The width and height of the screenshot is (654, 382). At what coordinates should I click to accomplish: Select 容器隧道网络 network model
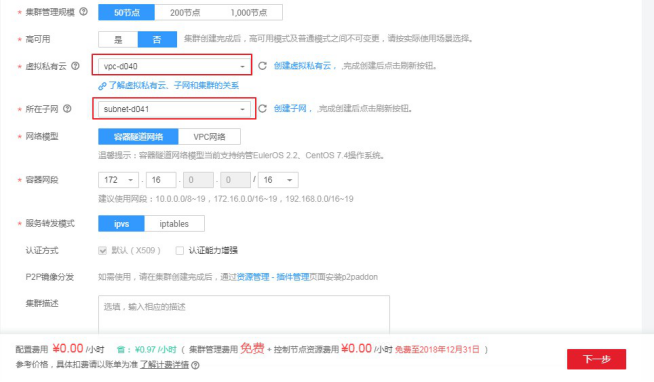(x=138, y=137)
